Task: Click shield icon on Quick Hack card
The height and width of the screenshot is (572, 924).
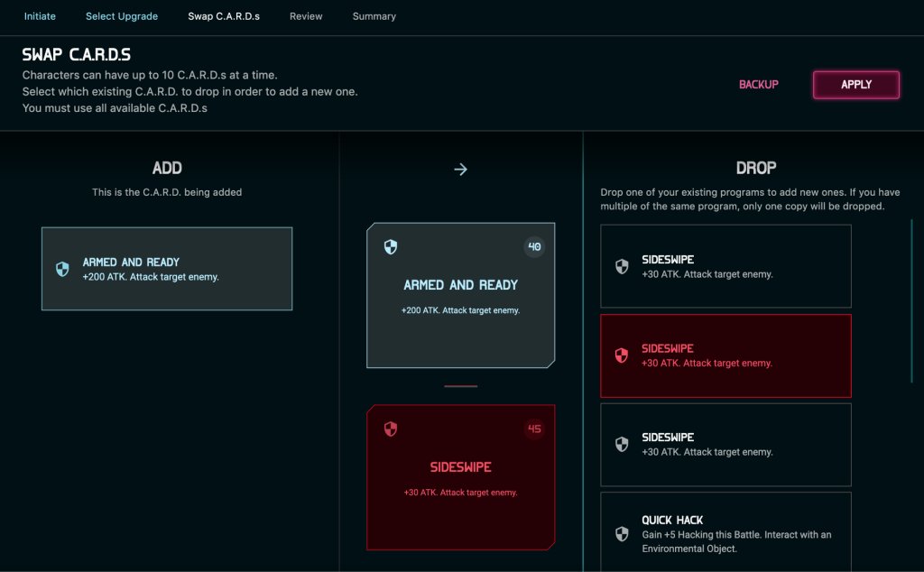Action: tap(622, 534)
